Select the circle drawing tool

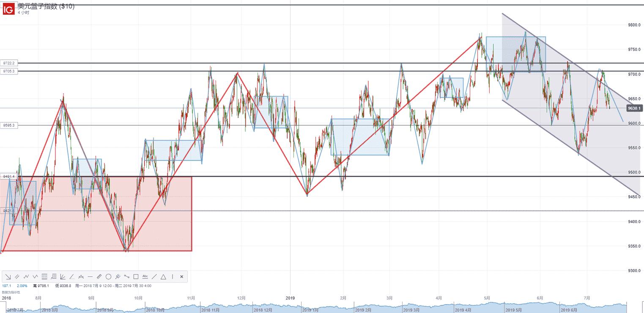(108, 277)
